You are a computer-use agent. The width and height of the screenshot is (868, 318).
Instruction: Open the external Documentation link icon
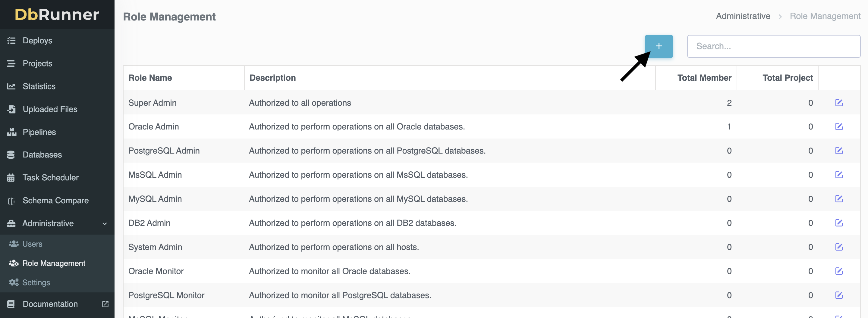pos(105,304)
